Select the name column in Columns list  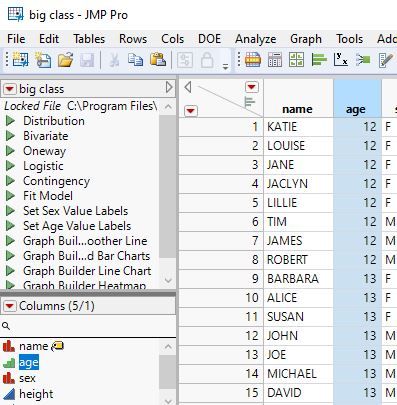point(33,346)
